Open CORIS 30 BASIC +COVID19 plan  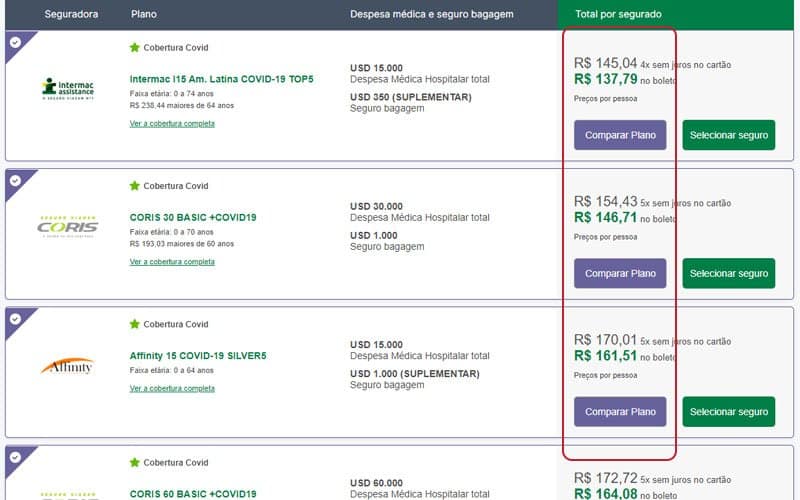(x=193, y=217)
